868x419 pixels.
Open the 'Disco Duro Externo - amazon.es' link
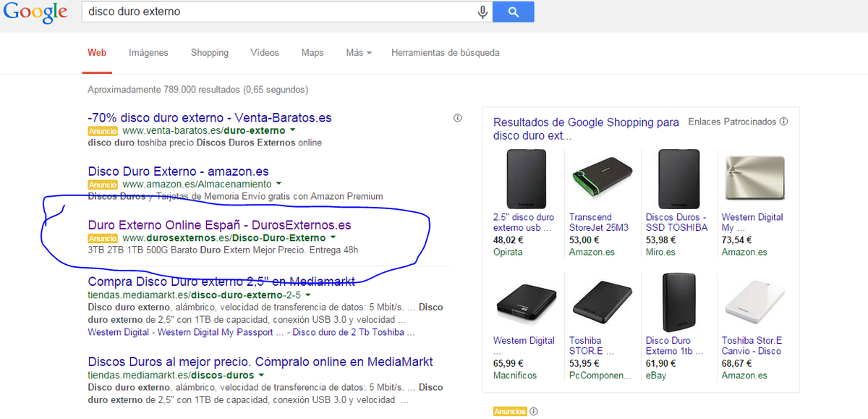[178, 172]
